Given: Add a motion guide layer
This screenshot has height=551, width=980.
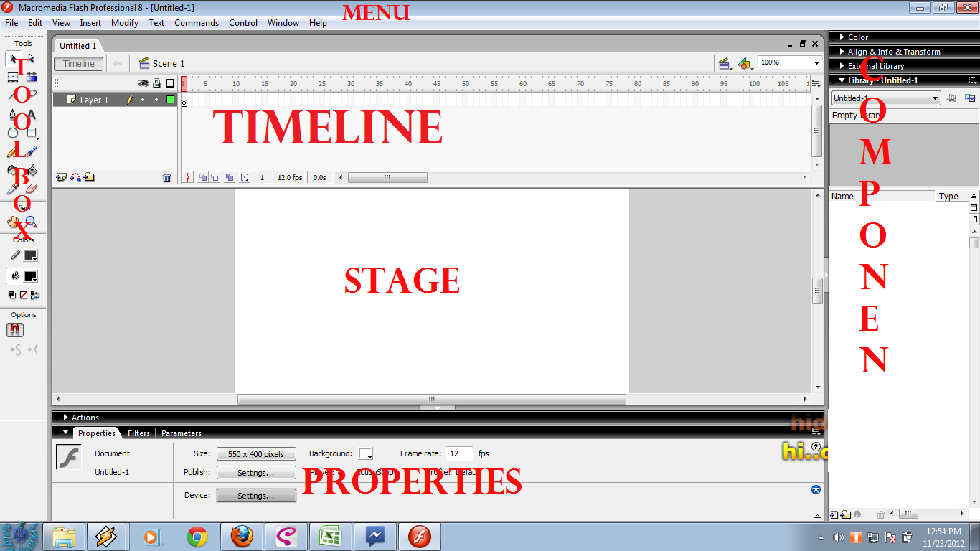Looking at the screenshot, I should tap(75, 176).
